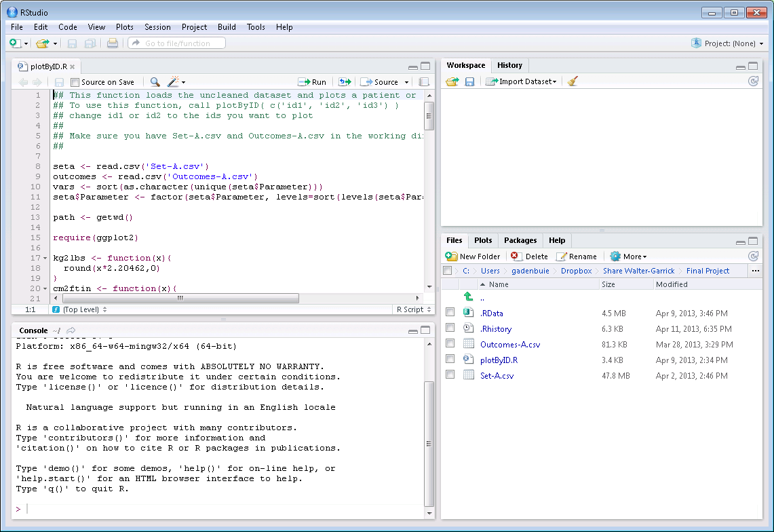Open the (Top Level) function navigator

tap(79, 309)
